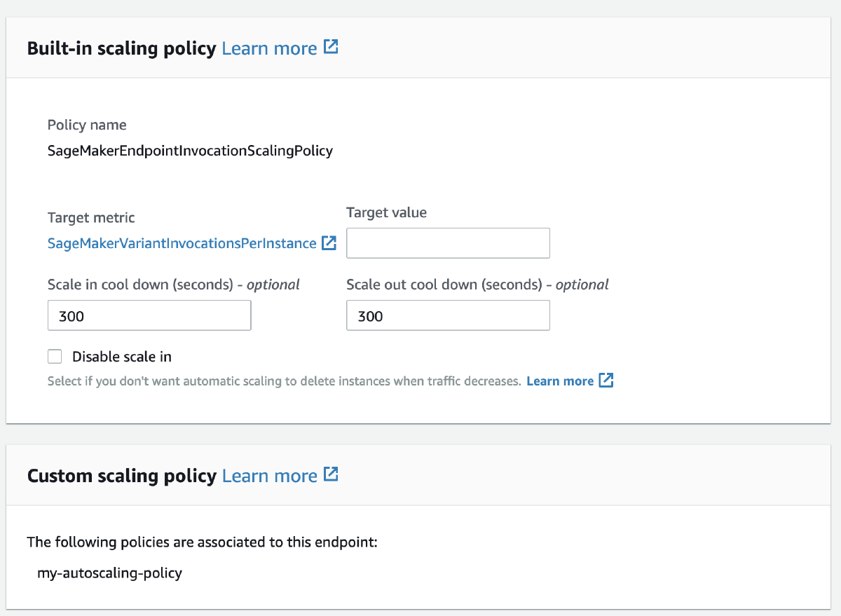Select SageMakerEndpointInvocationScalingPolicy policy name text
This screenshot has width=841, height=616.
190,150
